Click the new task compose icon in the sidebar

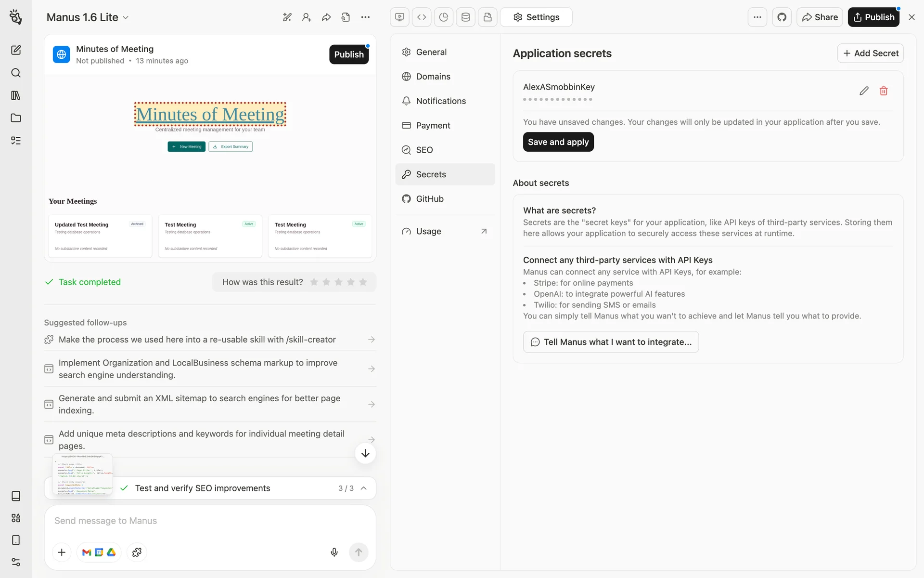pos(16,50)
